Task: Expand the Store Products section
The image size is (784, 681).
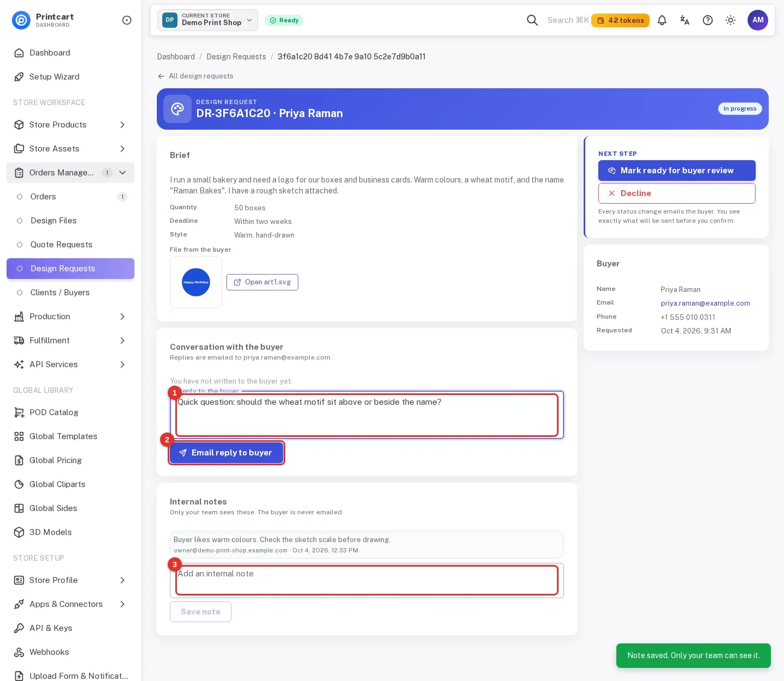Action: pyautogui.click(x=70, y=125)
